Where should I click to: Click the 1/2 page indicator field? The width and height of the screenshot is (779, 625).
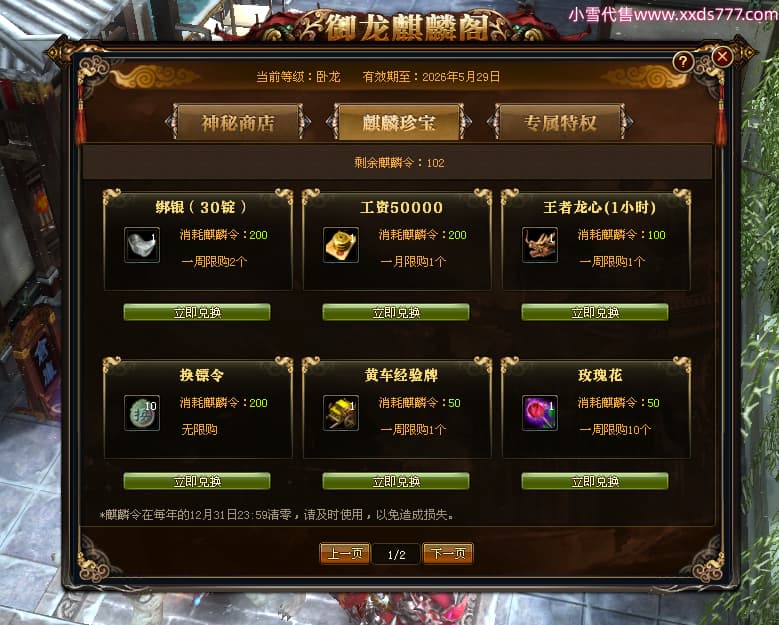[x=396, y=554]
